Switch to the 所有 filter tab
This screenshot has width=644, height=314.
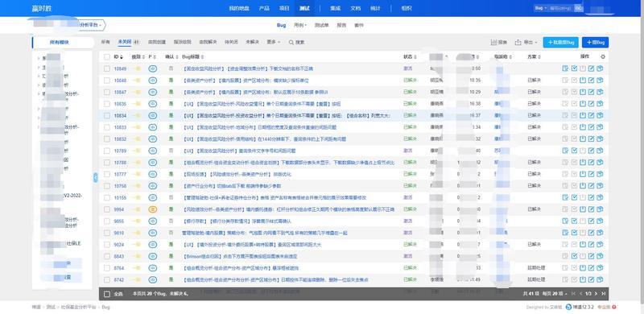coord(105,42)
